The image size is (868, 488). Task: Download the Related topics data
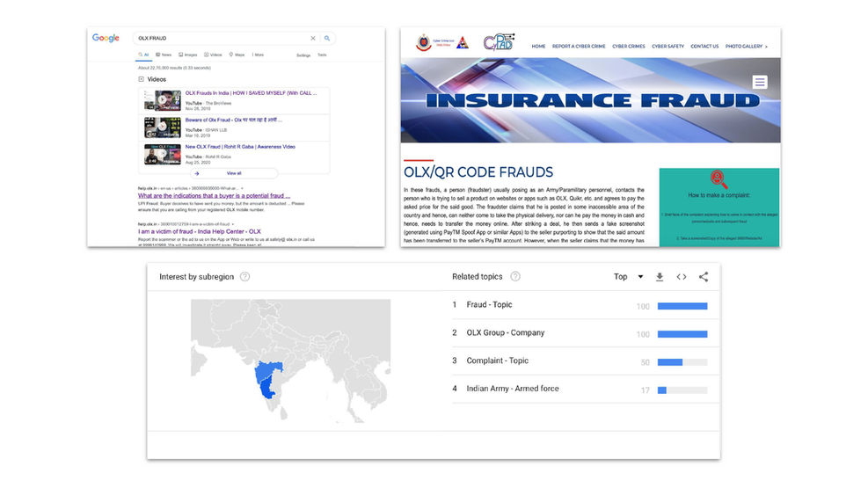[660, 277]
